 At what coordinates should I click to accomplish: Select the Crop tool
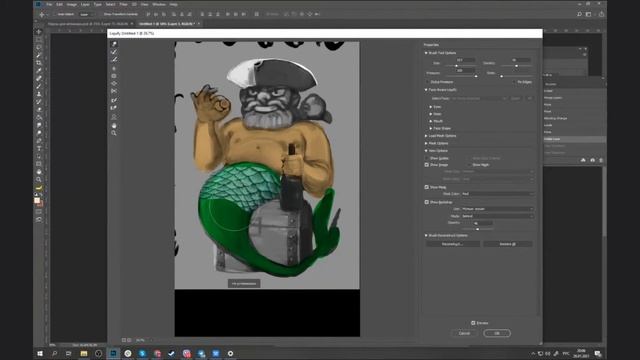point(39,63)
